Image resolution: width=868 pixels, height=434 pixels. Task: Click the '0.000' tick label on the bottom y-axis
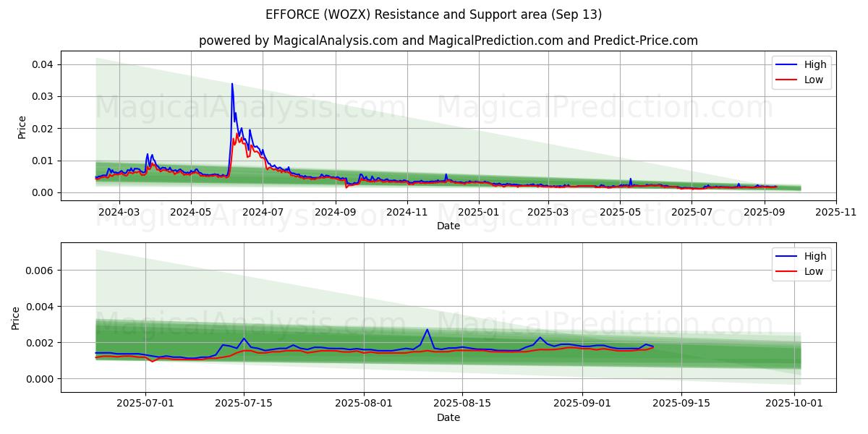[41, 379]
